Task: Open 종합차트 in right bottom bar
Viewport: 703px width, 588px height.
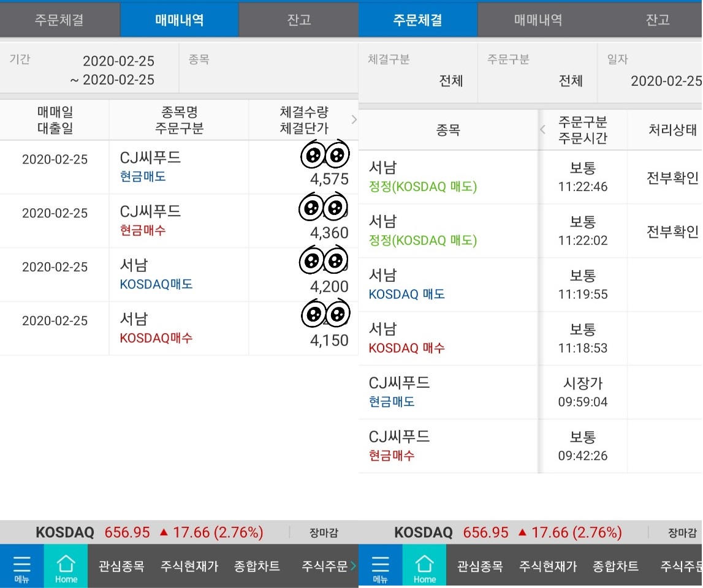Action: pos(615,566)
